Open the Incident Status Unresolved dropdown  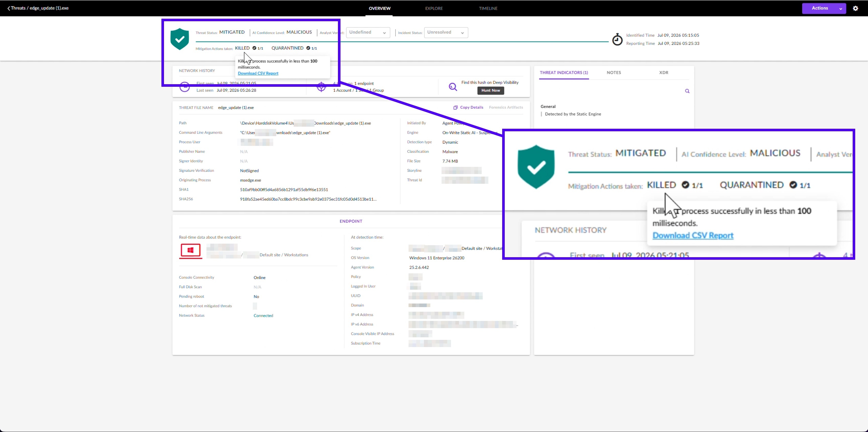pyautogui.click(x=446, y=32)
